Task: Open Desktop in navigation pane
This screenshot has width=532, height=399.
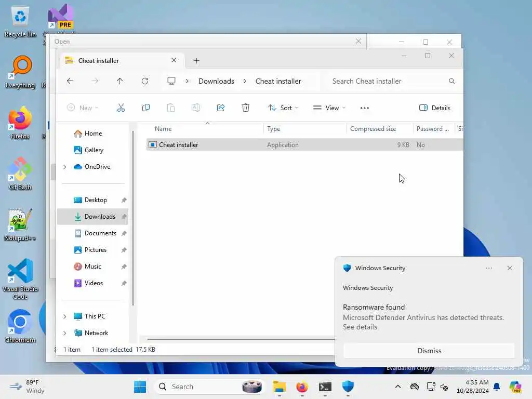Action: point(92,200)
